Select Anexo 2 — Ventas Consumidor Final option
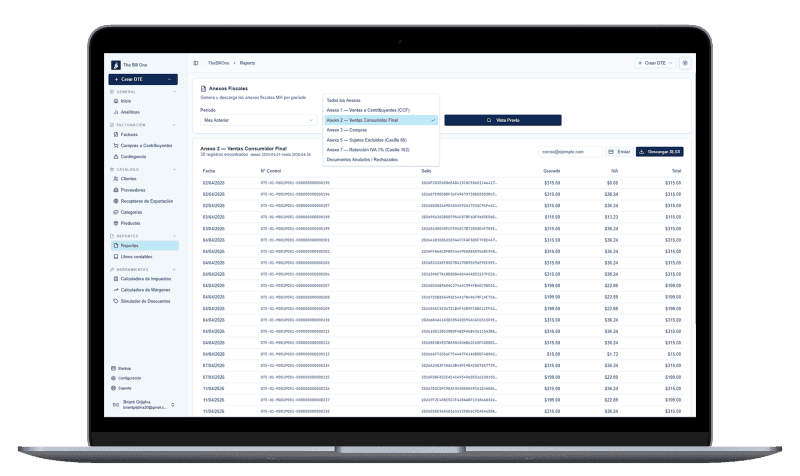This screenshot has height=476, width=800. coord(381,120)
